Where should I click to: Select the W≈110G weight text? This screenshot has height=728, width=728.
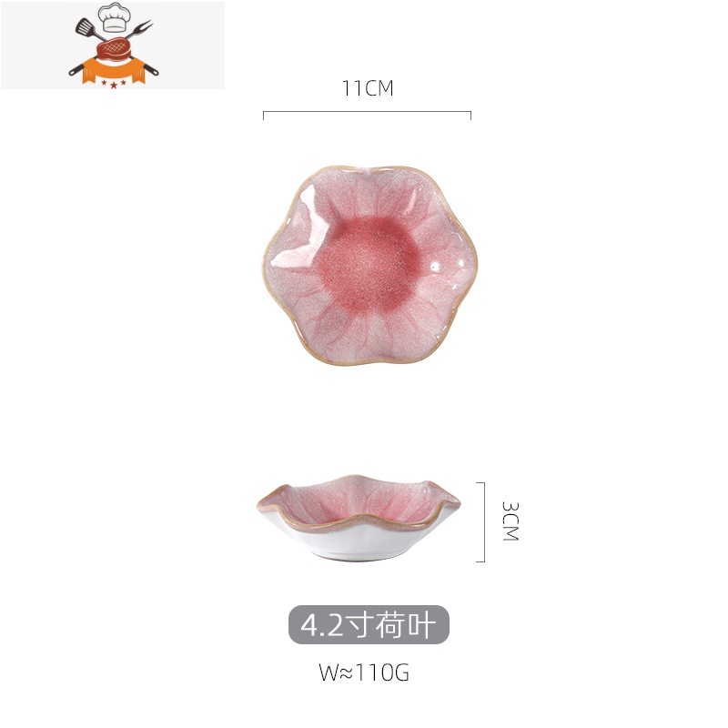point(364,672)
